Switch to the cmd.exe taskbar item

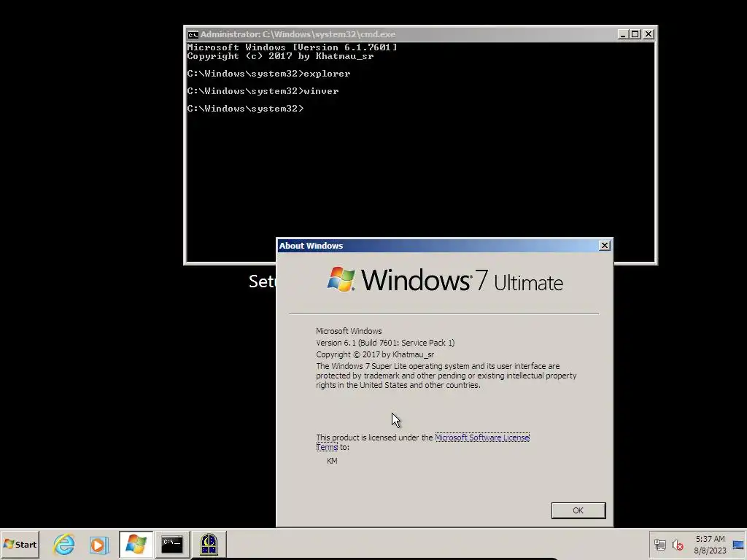[172, 544]
